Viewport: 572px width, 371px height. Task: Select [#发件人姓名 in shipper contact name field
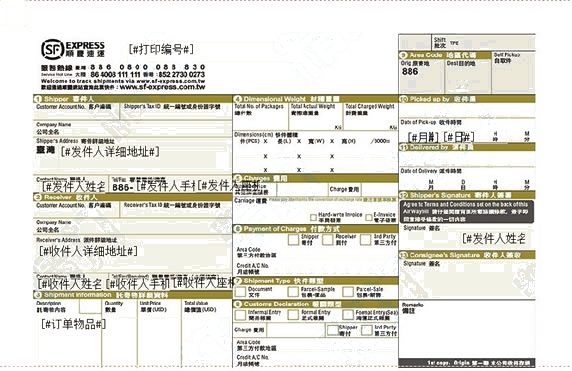(74, 186)
